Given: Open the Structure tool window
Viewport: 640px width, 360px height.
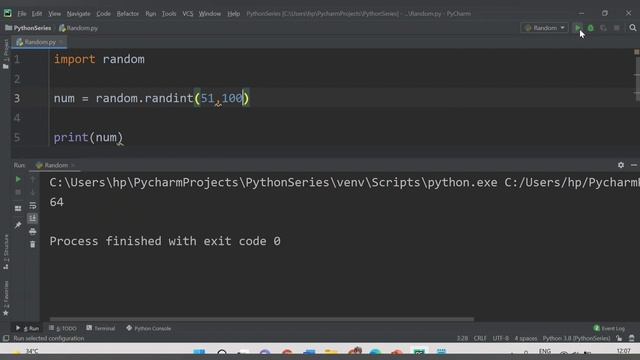Looking at the screenshot, I should coord(6,251).
